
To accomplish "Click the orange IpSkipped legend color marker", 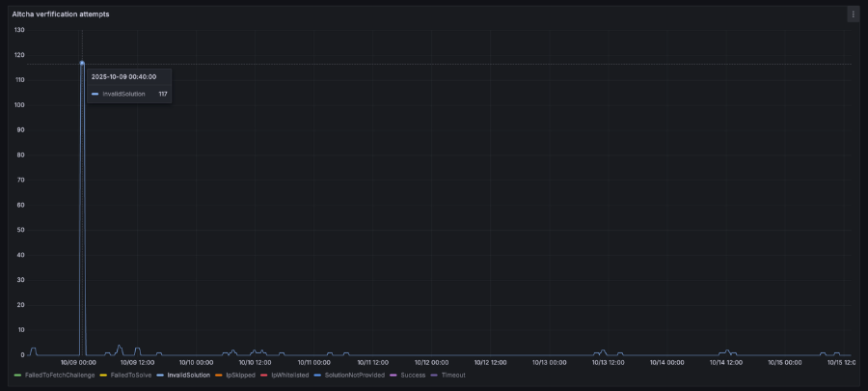I will click(218, 375).
